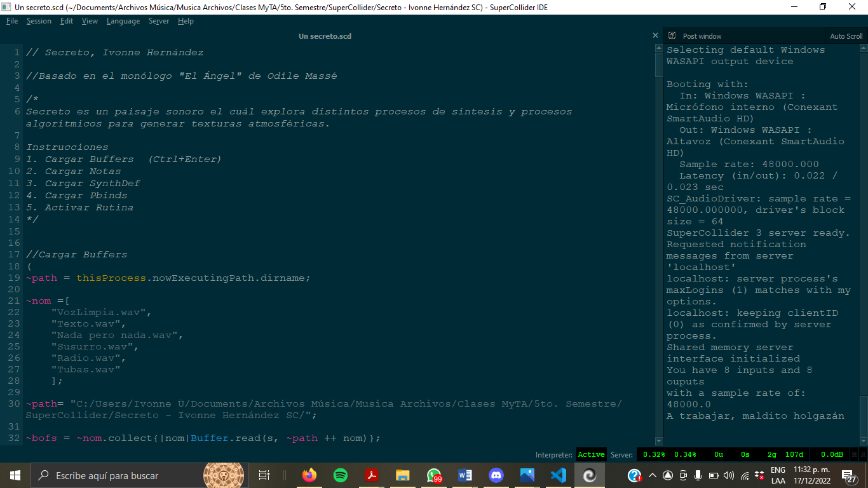Open Visual Studio Code from the taskbar
Viewport: 868px width, 488px height.
558,475
